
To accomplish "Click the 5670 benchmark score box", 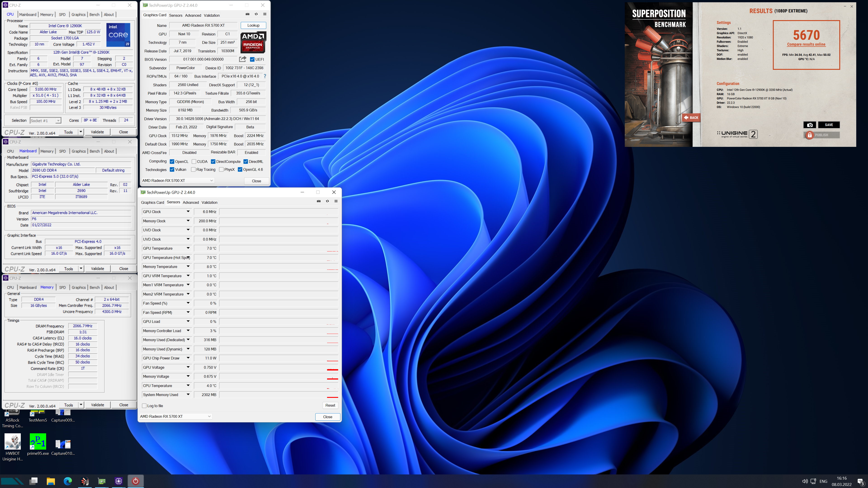I will (x=806, y=45).
